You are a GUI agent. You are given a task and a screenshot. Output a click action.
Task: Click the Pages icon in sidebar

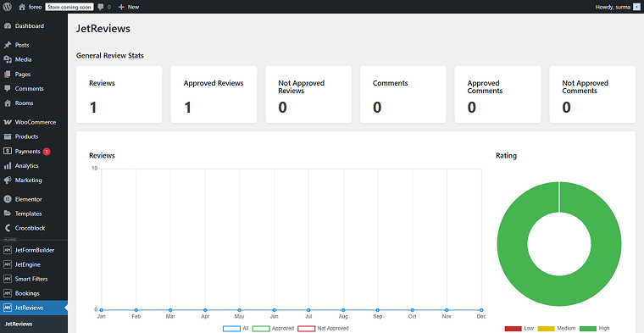[x=8, y=75]
